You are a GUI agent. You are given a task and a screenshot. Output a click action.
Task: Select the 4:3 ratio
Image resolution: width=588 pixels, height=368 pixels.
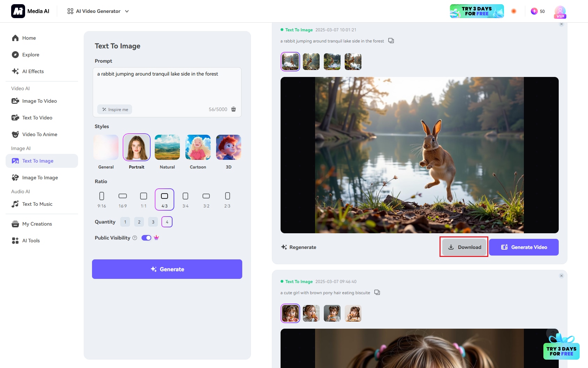pyautogui.click(x=165, y=199)
